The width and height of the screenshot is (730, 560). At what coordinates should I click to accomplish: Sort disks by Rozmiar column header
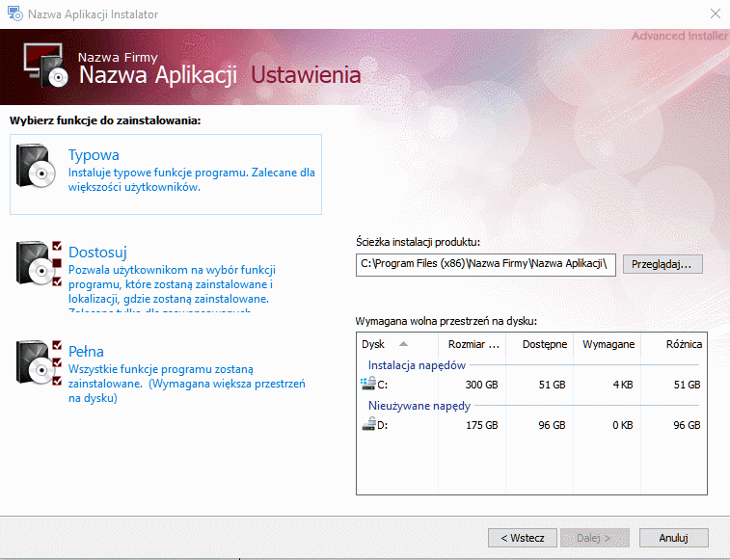pyautogui.click(x=473, y=344)
